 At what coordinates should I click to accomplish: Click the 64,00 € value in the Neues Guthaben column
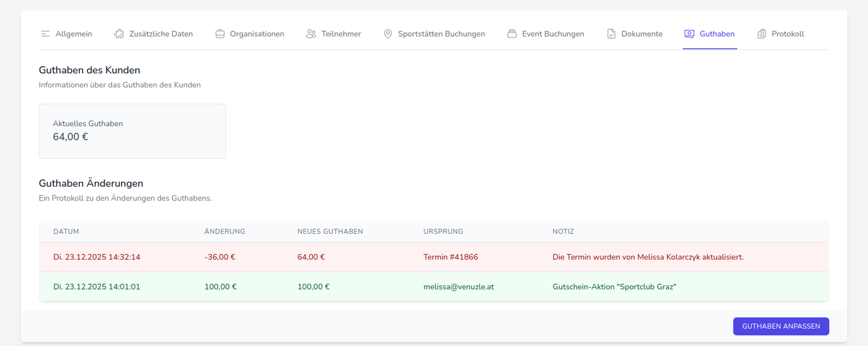click(x=311, y=257)
